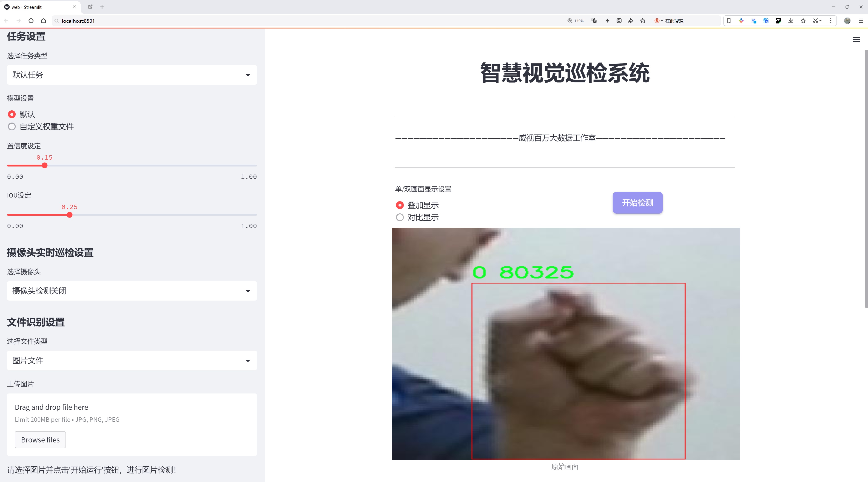Click the lightning speed-mode icon

[x=607, y=21]
